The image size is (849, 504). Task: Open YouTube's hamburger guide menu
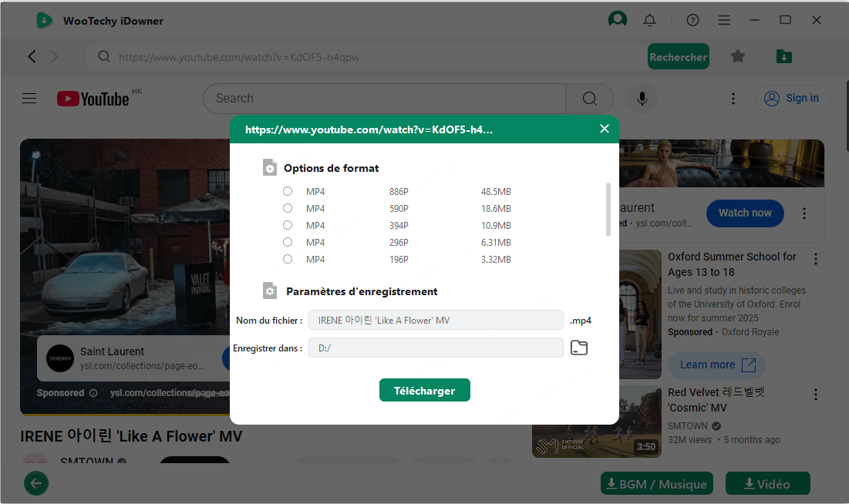(29, 99)
